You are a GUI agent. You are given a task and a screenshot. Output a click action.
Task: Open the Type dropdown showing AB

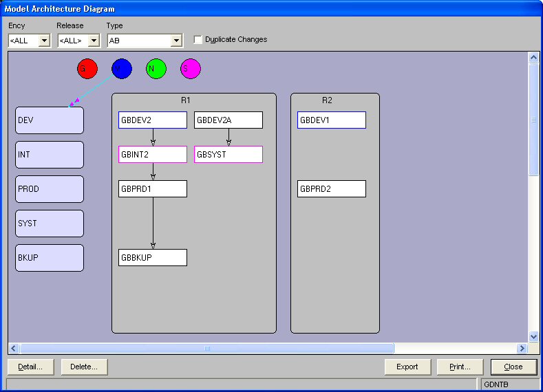pyautogui.click(x=176, y=41)
